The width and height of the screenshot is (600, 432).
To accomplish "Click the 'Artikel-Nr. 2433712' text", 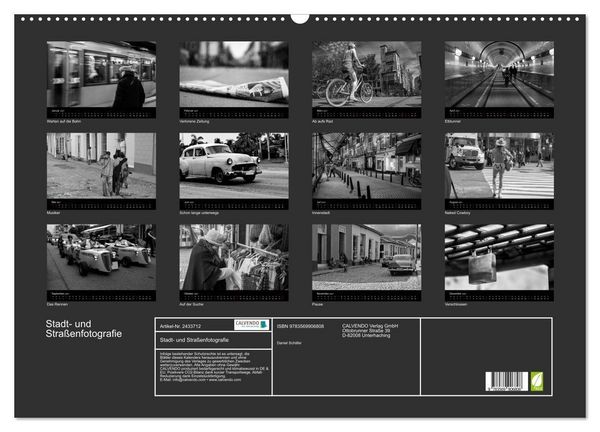I will (180, 326).
